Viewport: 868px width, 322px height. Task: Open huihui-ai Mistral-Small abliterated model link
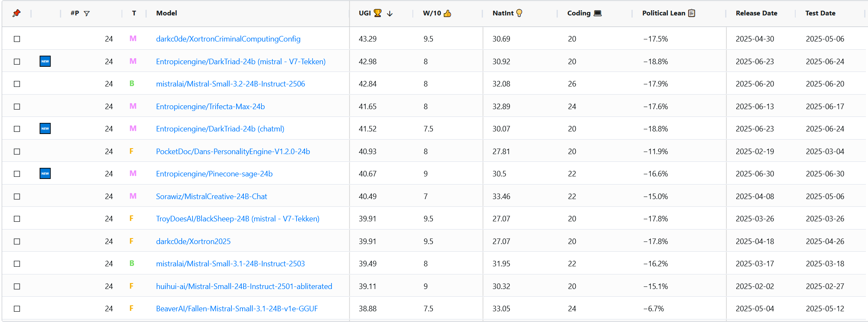pyautogui.click(x=244, y=286)
